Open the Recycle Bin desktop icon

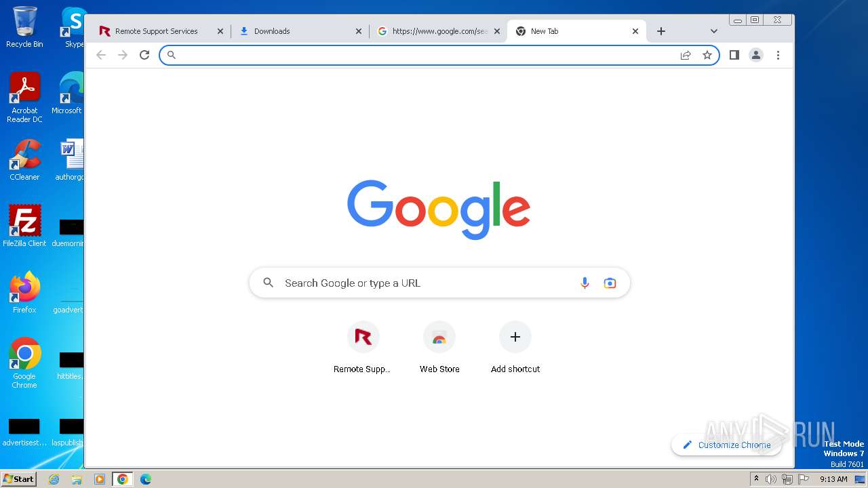(24, 27)
